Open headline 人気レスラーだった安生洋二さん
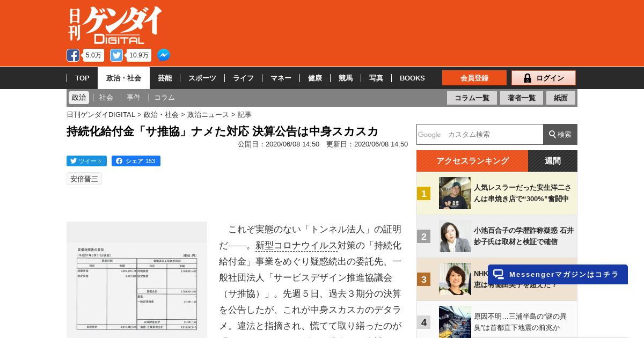The height and width of the screenshot is (338, 644). tap(523, 193)
